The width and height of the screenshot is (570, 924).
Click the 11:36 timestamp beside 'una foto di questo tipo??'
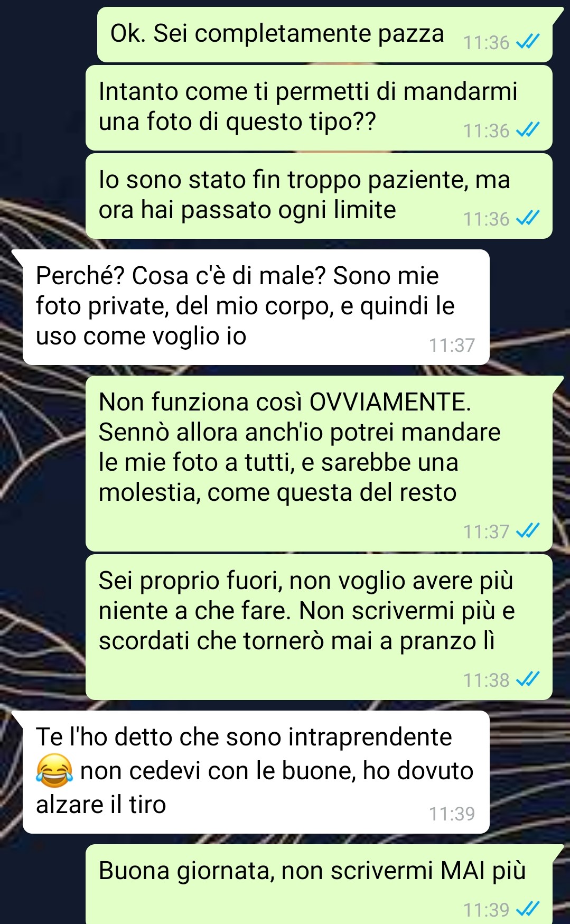(486, 130)
